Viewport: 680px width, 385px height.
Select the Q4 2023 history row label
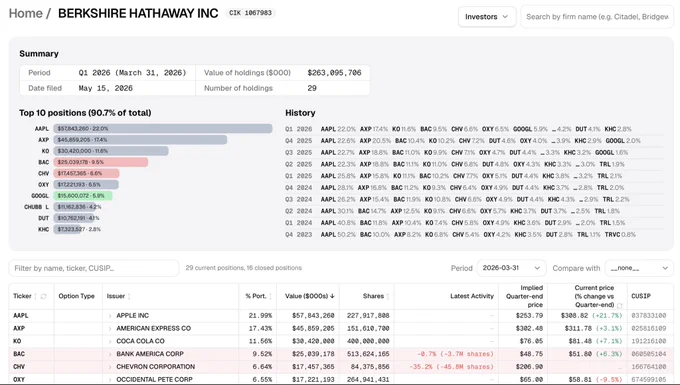pos(298,235)
